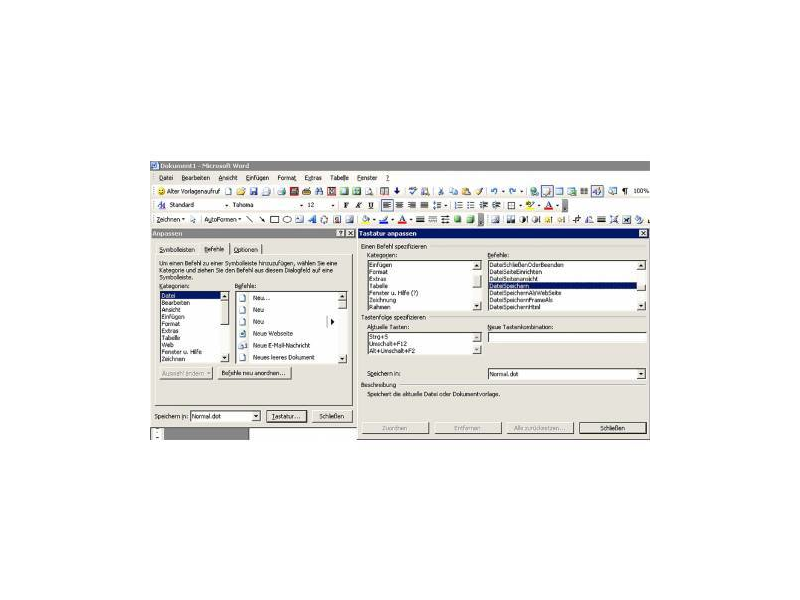Toggle align left paragraph button
The width and height of the screenshot is (800, 600).
[x=387, y=205]
